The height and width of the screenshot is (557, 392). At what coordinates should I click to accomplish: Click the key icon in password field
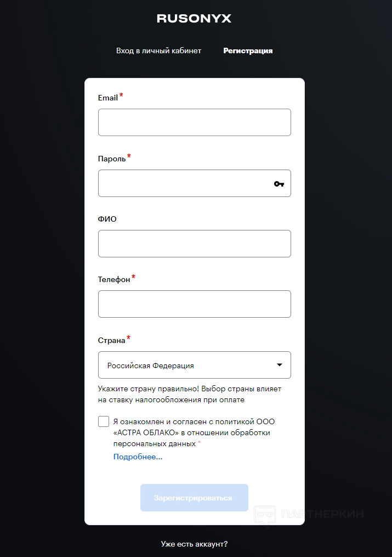pos(279,184)
